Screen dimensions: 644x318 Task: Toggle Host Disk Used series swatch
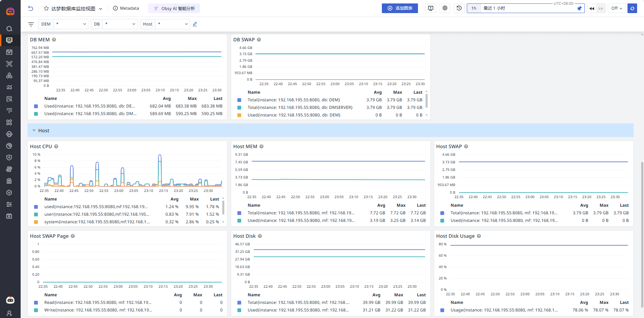point(239,310)
